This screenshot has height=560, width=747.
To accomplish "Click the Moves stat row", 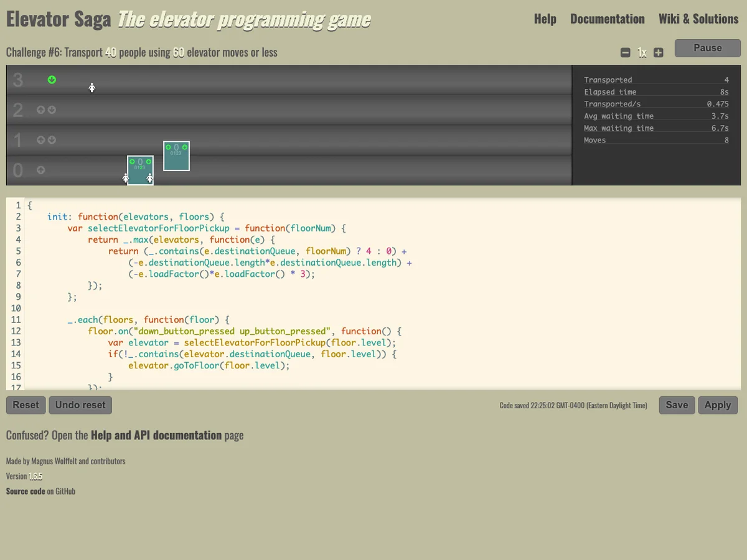I will point(656,140).
